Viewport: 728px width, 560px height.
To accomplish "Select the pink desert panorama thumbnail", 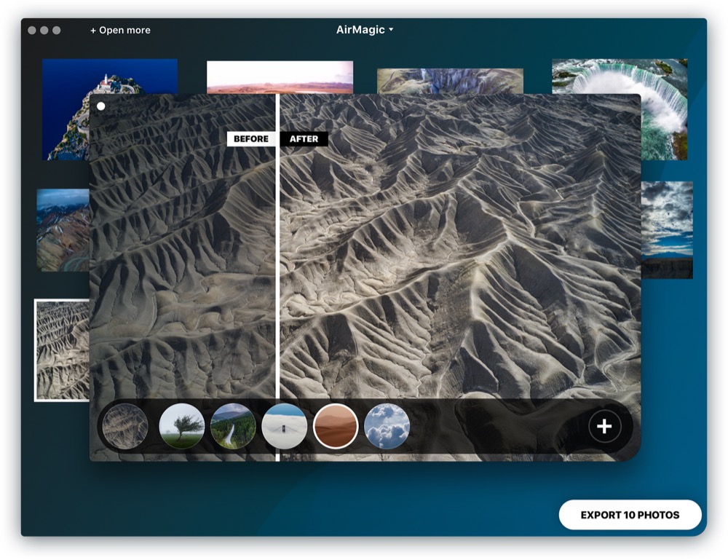I will pos(280,76).
